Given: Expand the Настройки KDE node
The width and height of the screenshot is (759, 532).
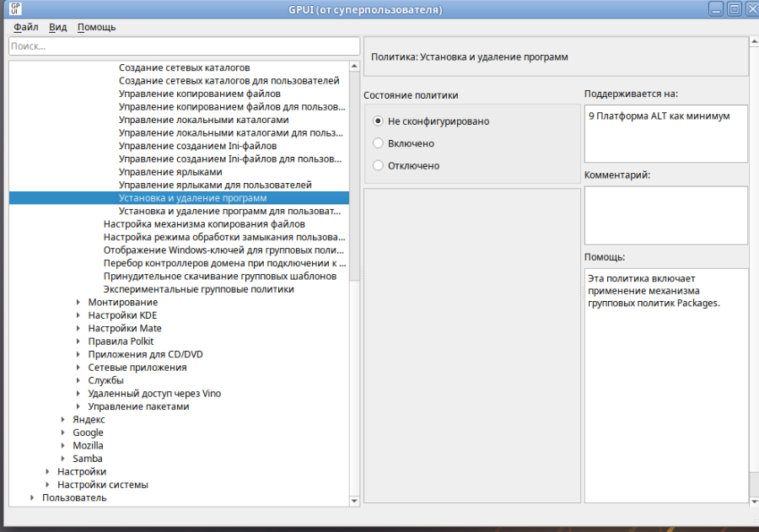Looking at the screenshot, I should click(x=78, y=315).
